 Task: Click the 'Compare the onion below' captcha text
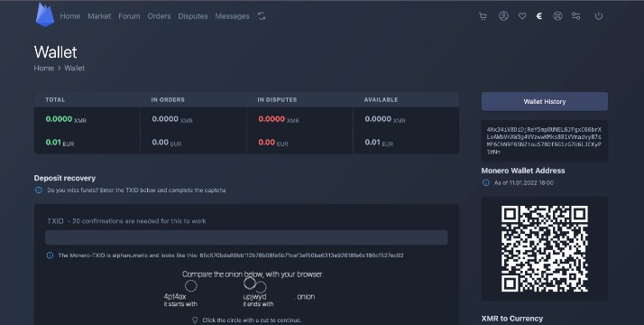253,274
